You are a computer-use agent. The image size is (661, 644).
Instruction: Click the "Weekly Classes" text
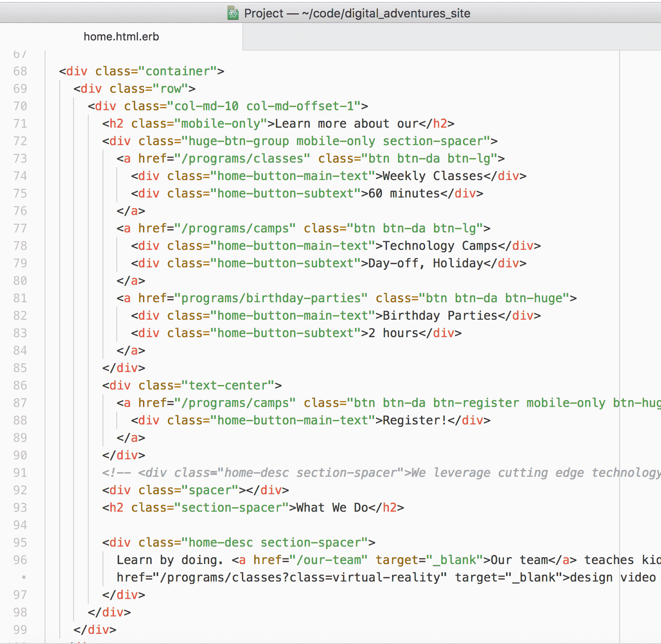(x=433, y=176)
